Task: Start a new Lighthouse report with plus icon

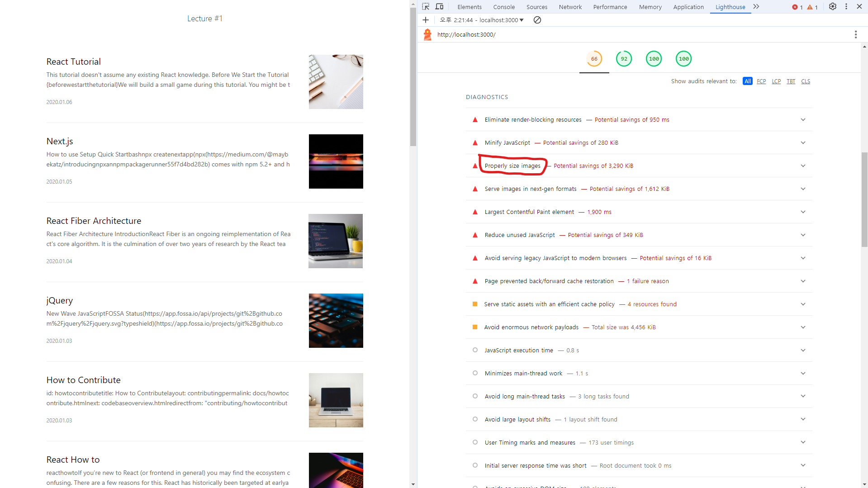Action: pyautogui.click(x=426, y=20)
